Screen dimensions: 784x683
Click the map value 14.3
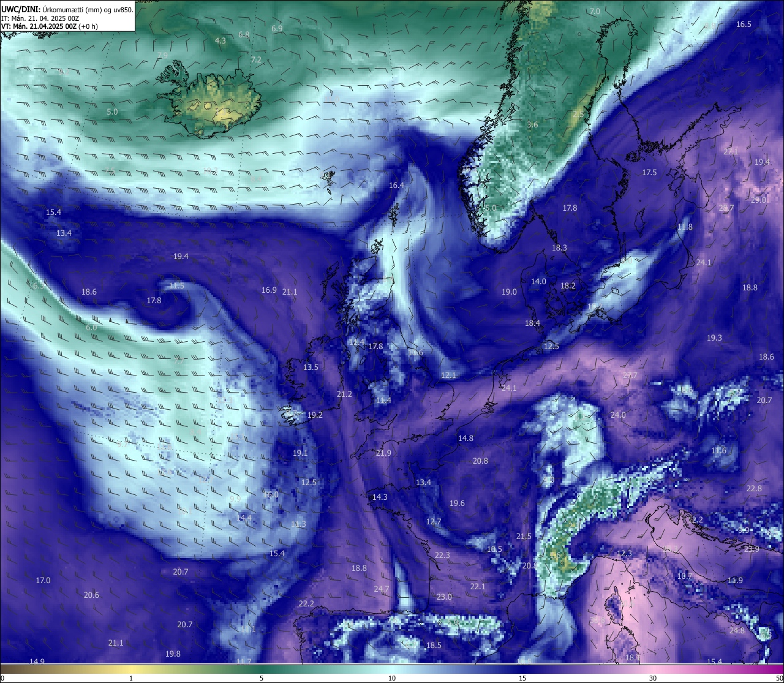tap(380, 497)
